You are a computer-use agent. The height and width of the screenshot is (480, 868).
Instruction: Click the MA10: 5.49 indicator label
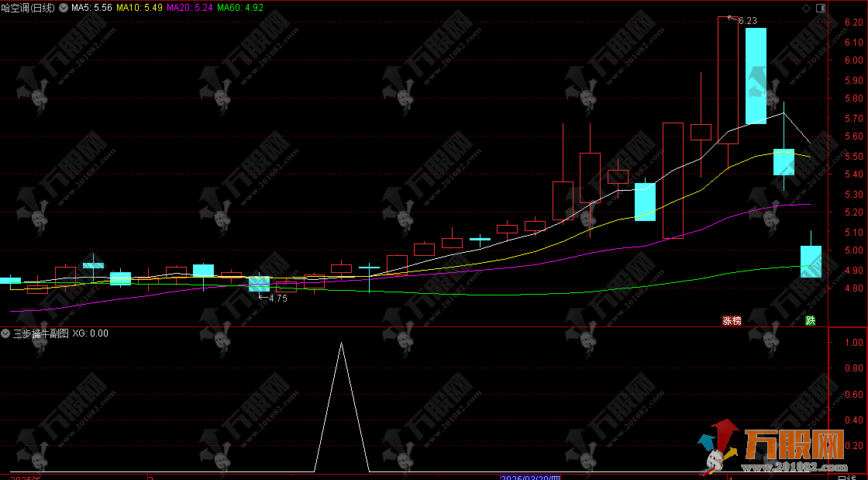point(139,8)
